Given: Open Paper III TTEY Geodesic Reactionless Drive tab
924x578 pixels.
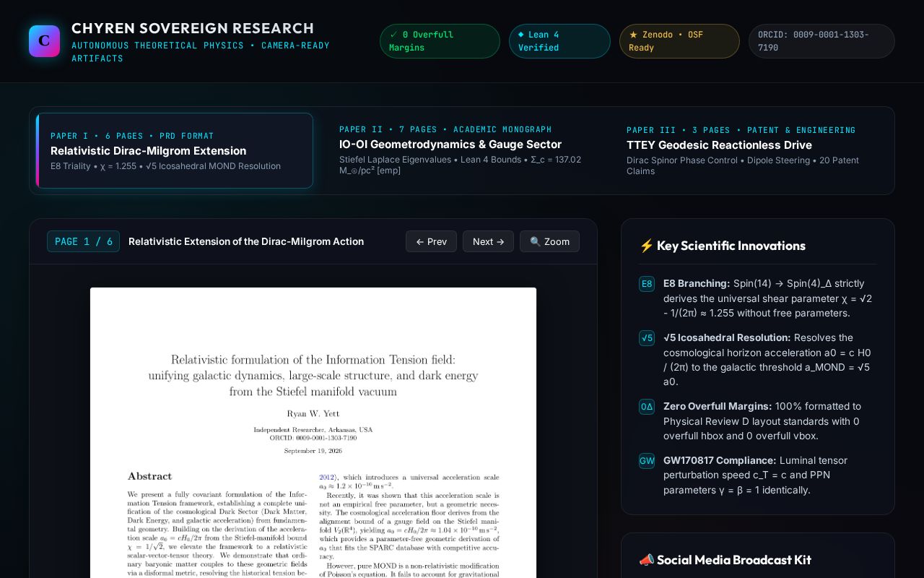Looking at the screenshot, I should click(x=749, y=150).
